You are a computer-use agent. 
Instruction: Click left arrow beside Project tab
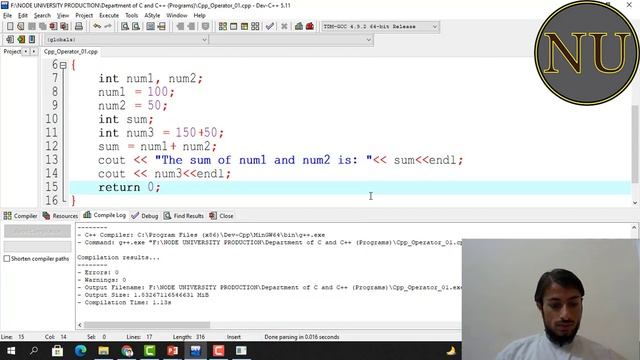pyautogui.click(x=26, y=52)
